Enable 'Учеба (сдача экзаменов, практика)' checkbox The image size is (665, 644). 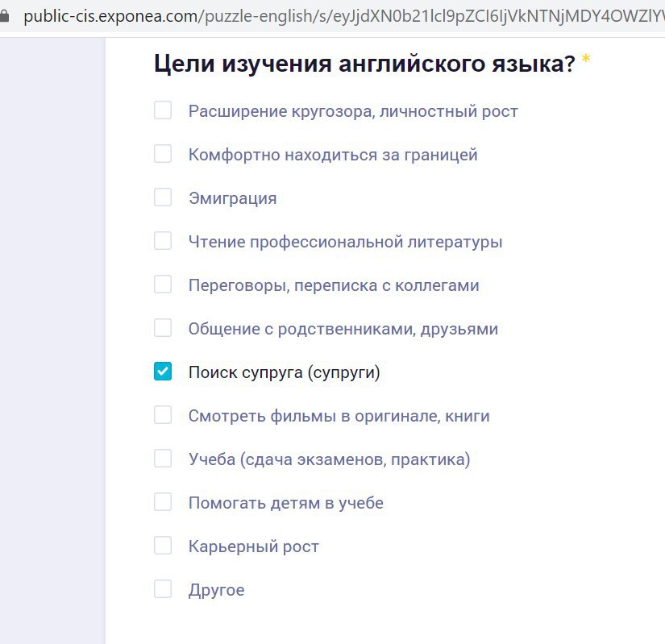point(163,459)
